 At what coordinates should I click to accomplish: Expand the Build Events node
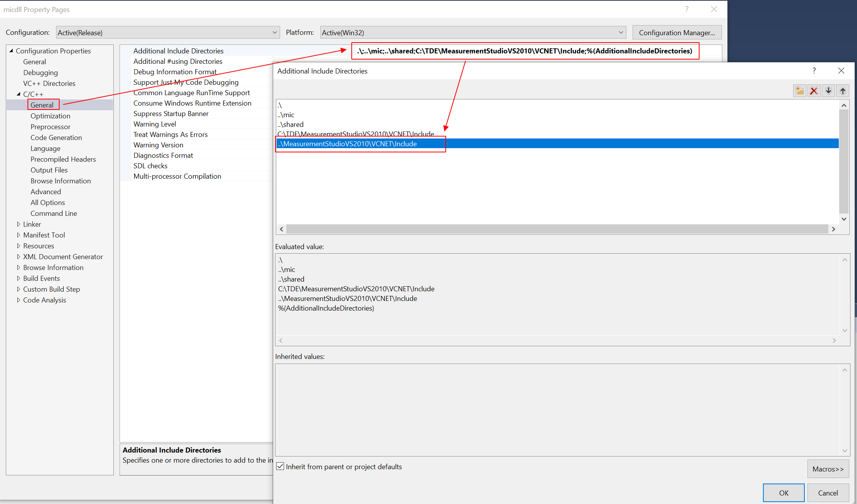pos(19,278)
